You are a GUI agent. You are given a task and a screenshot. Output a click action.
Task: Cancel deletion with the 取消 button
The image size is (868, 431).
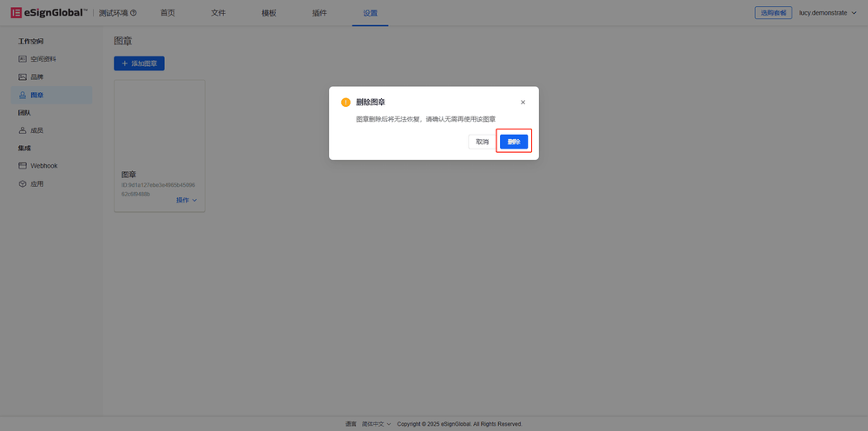coord(482,142)
